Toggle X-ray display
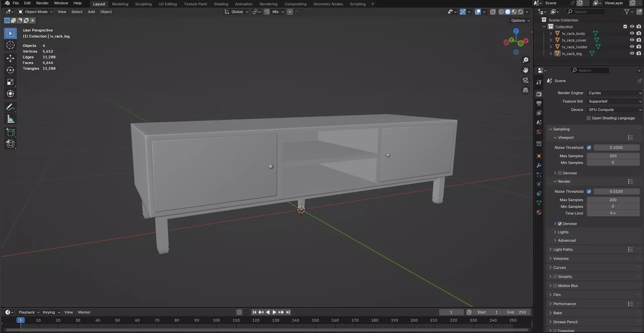 493,12
